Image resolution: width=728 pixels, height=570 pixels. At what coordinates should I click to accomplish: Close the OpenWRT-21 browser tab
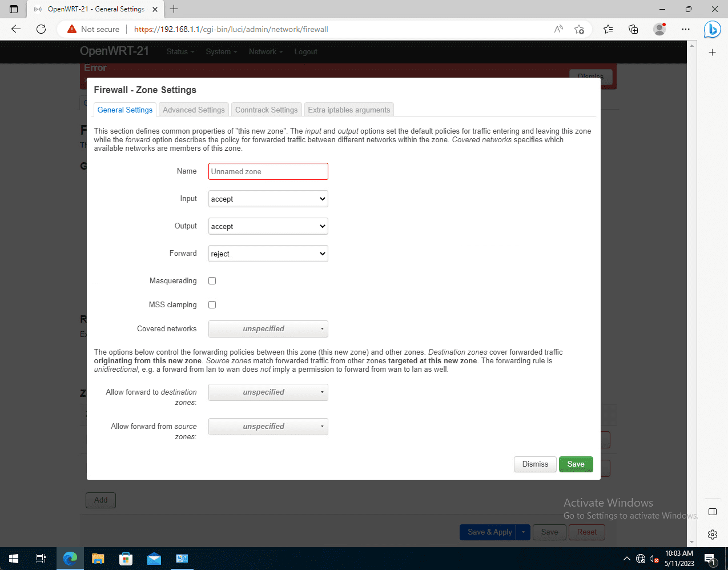click(155, 9)
